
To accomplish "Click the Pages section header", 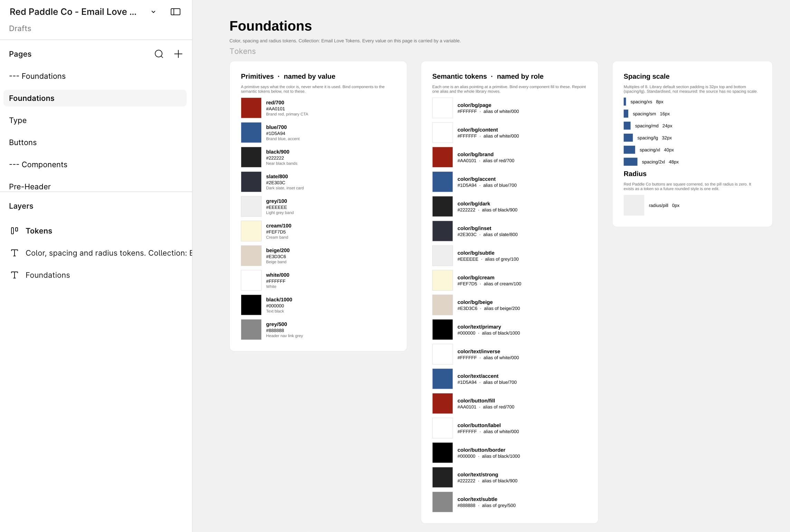I will (x=20, y=54).
